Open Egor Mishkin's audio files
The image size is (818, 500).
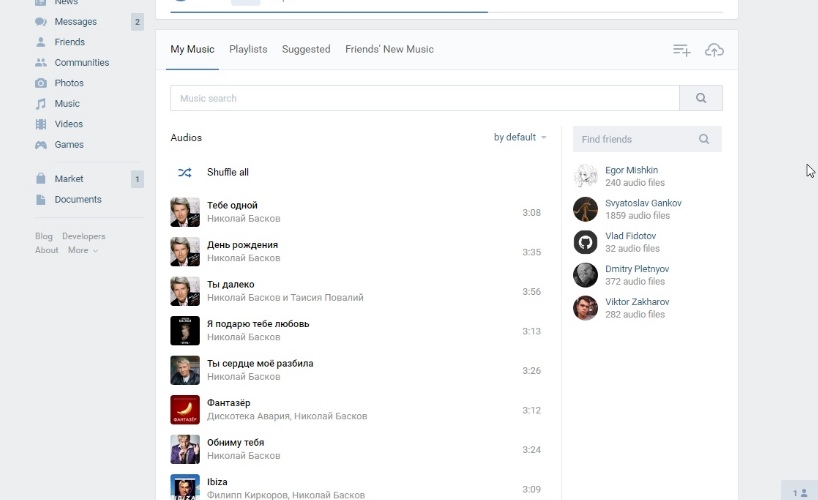[631, 170]
